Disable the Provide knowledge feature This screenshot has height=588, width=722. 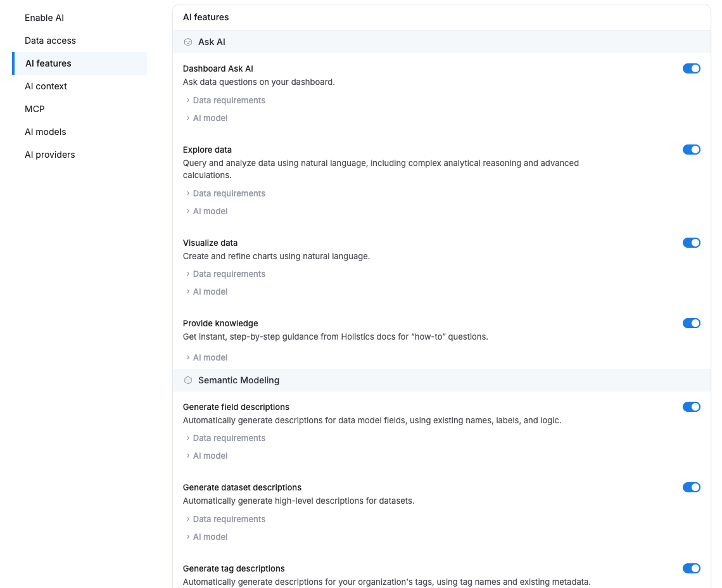pyautogui.click(x=692, y=323)
